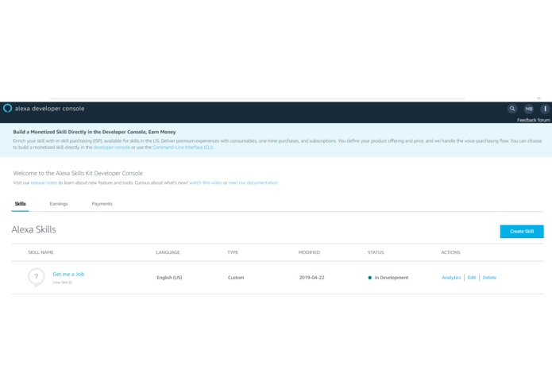Click the In Development status text
Image resolution: width=552 pixels, height=392 pixels.
click(392, 278)
